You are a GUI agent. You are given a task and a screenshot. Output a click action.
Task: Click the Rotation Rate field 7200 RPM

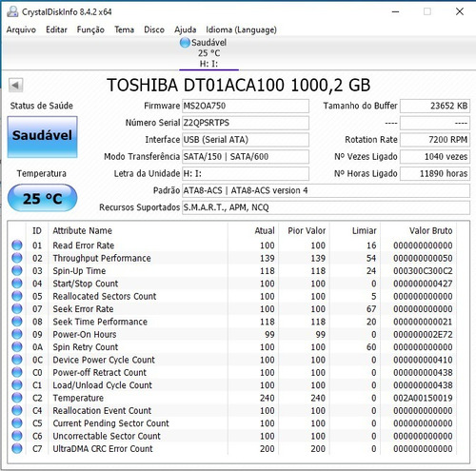[435, 140]
